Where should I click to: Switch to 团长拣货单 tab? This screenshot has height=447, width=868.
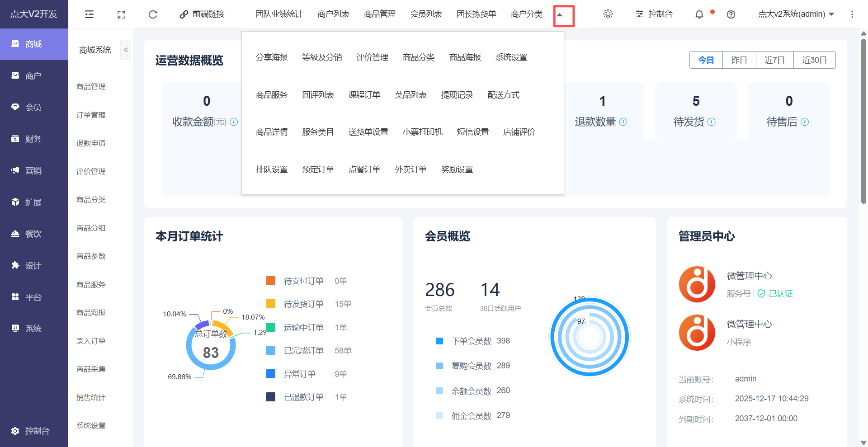click(476, 14)
